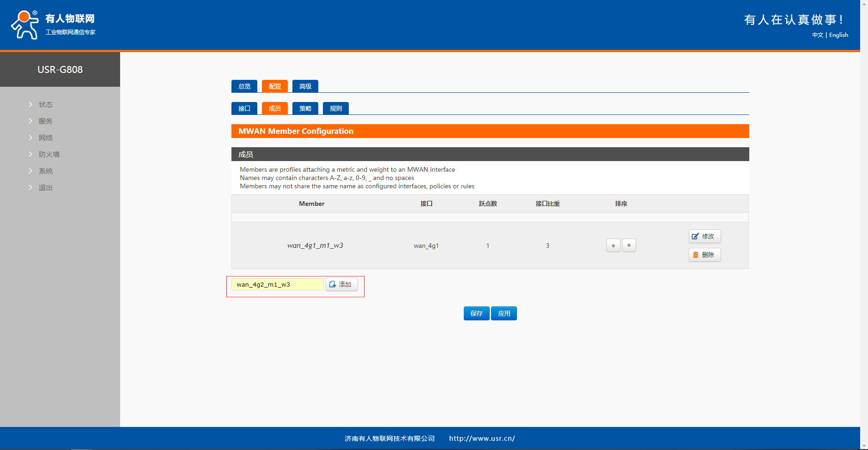
Task: Click 退出 to log out
Action: pos(45,188)
